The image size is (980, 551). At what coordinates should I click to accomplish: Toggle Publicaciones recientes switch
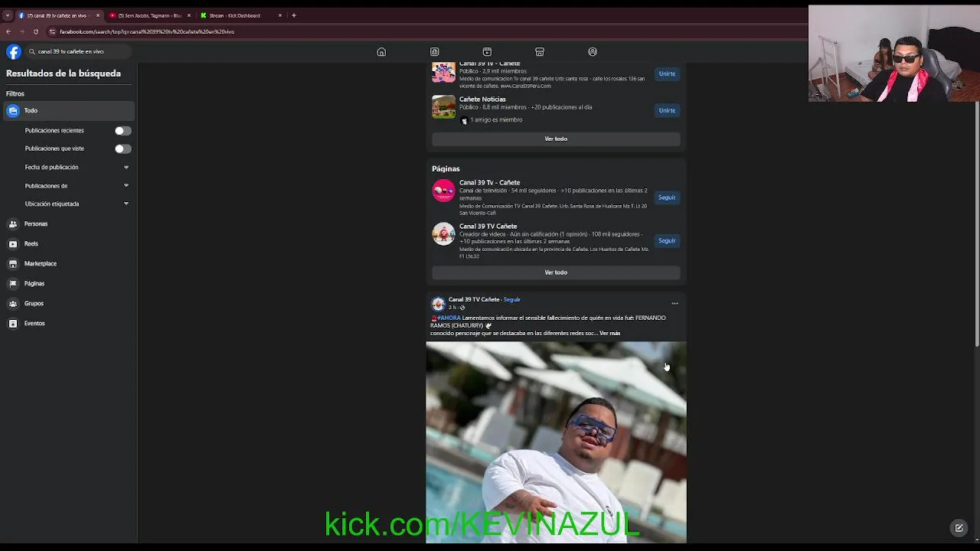[x=122, y=131]
